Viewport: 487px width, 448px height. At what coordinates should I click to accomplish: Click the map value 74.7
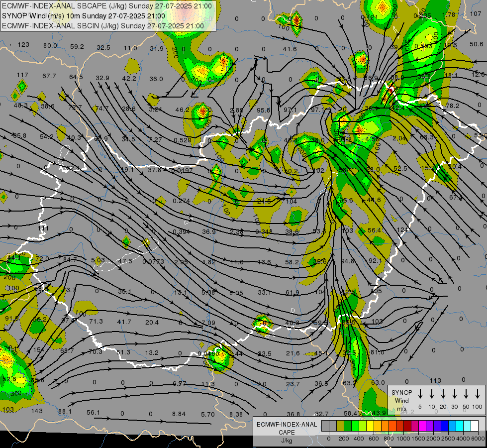coord(102,108)
